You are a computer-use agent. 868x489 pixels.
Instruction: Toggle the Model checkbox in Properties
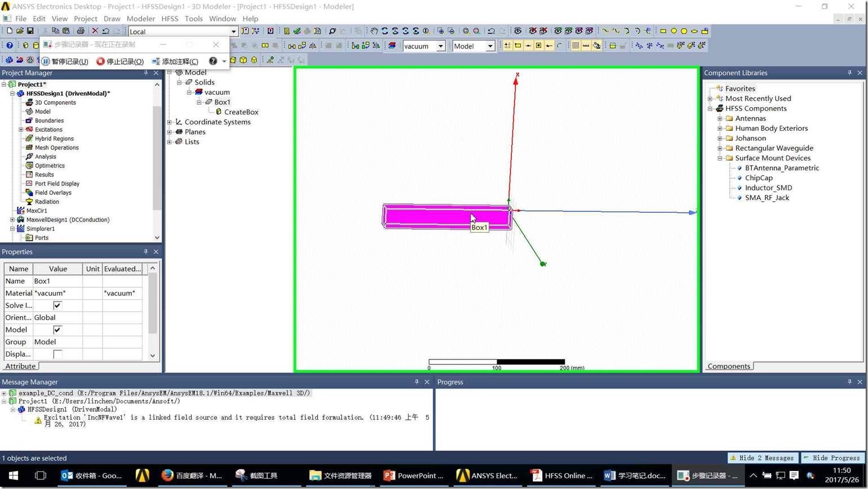(x=57, y=330)
